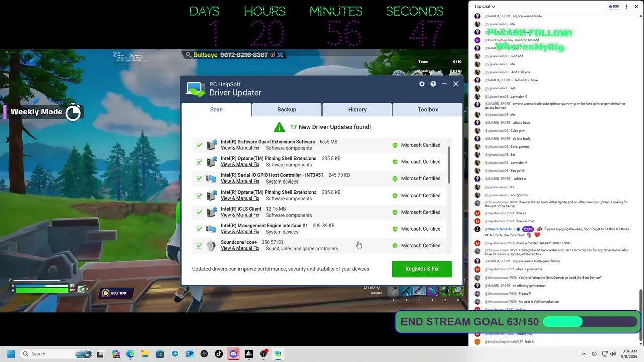The height and width of the screenshot is (362, 644).
Task: Click the Intel Software Guard Extensions device icon
Action: (x=211, y=145)
